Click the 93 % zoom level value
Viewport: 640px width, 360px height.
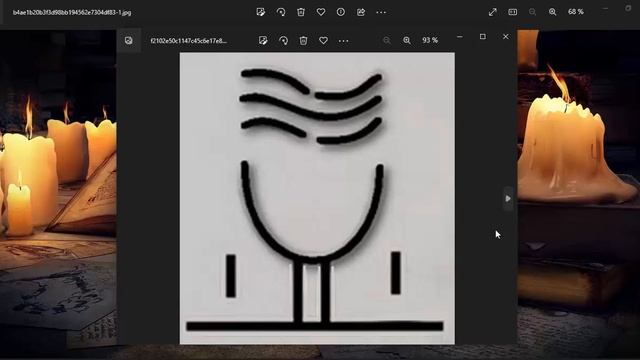[x=430, y=40]
